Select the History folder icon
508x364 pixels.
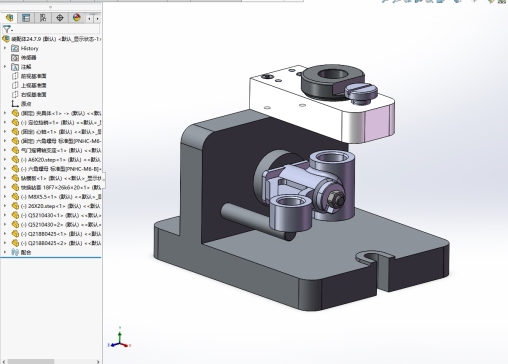[15, 48]
